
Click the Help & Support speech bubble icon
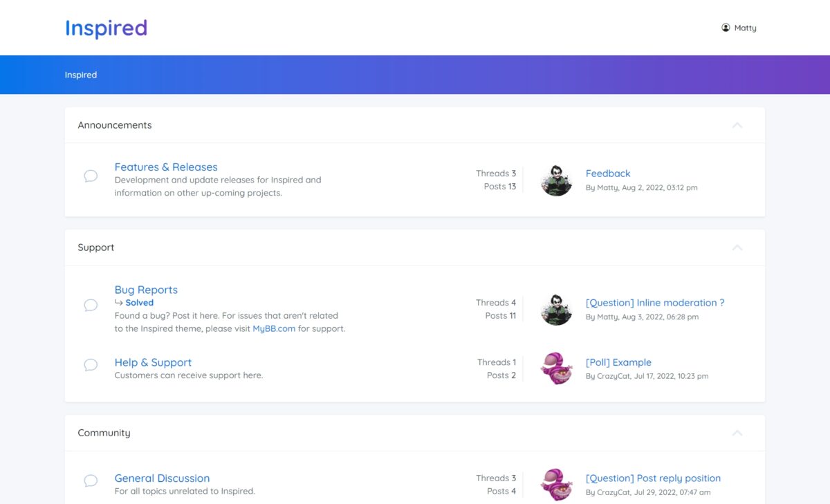91,365
